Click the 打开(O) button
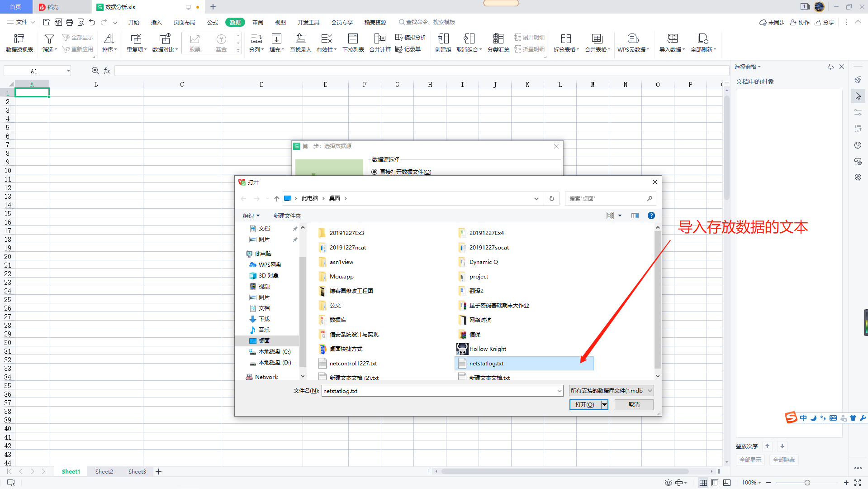The image size is (868, 489). [x=585, y=404]
